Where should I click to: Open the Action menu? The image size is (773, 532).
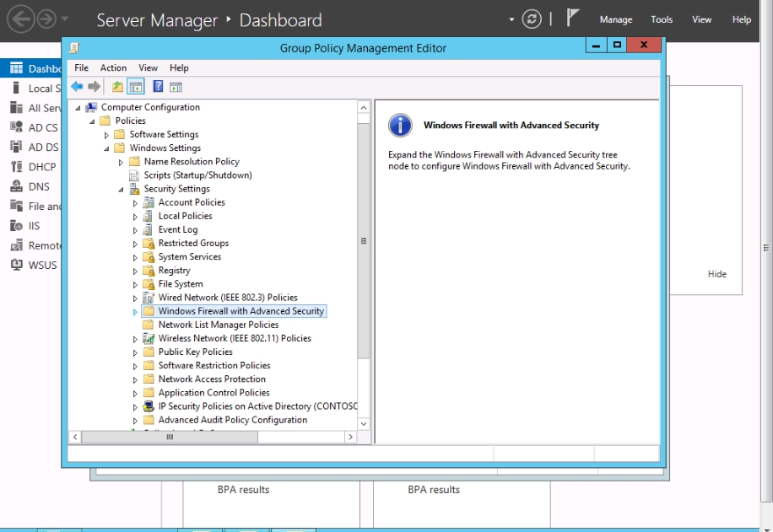pos(113,68)
